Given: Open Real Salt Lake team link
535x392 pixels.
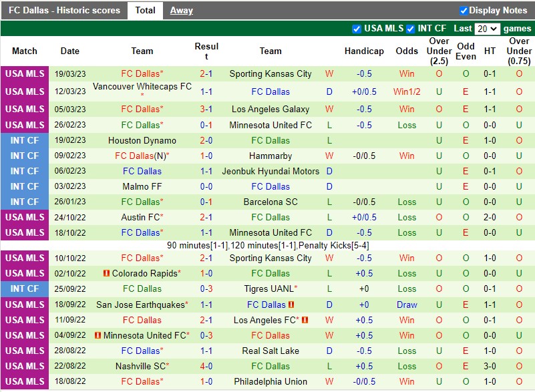Looking at the screenshot, I should tap(271, 351).
